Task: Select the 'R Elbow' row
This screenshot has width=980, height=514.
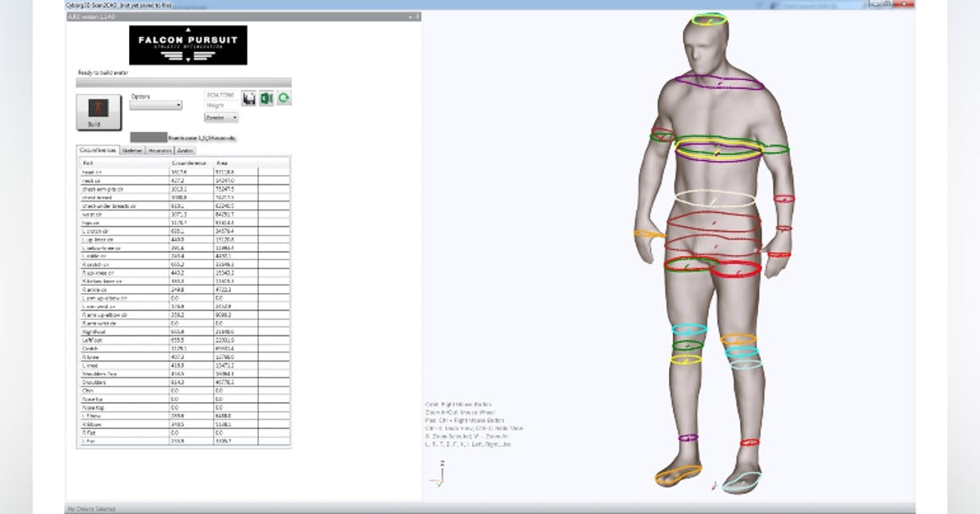Action: 184,424
